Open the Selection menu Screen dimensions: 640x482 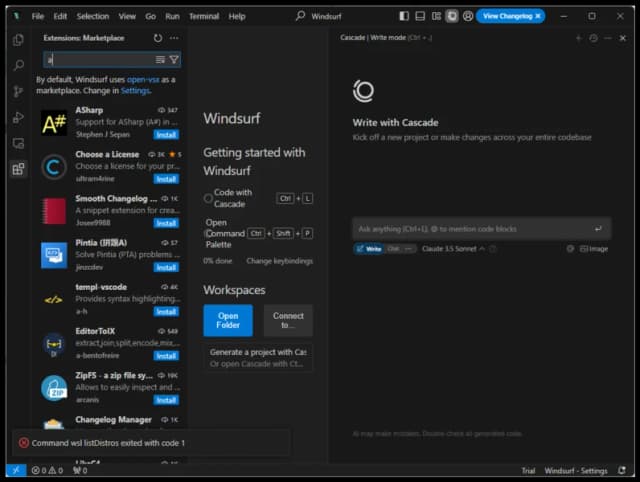93,16
